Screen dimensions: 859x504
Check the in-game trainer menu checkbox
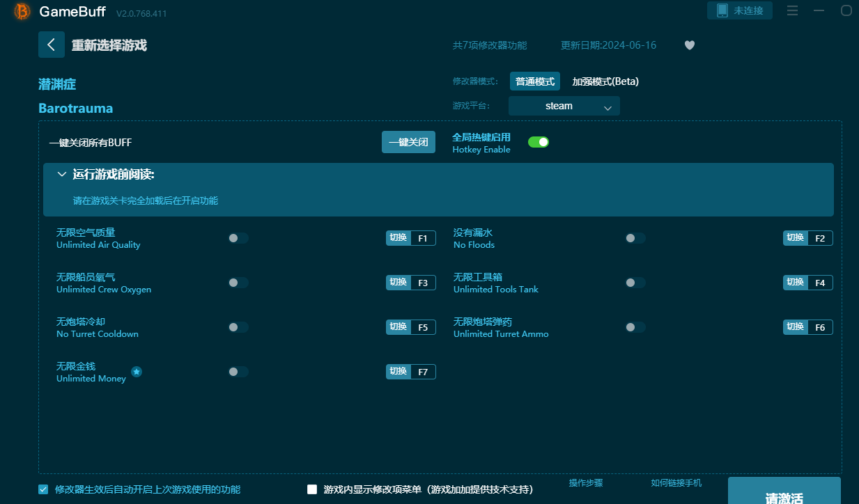(312, 489)
